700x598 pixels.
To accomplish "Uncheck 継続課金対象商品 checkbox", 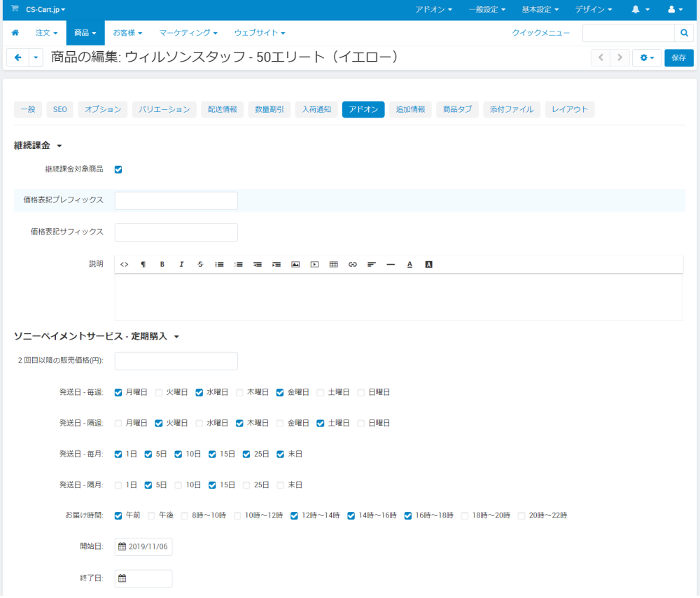I will click(x=118, y=169).
